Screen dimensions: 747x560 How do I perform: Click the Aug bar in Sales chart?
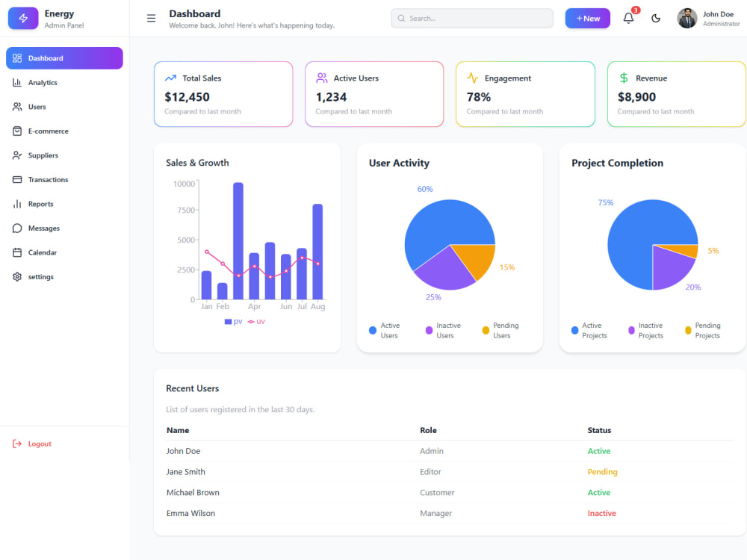click(317, 252)
